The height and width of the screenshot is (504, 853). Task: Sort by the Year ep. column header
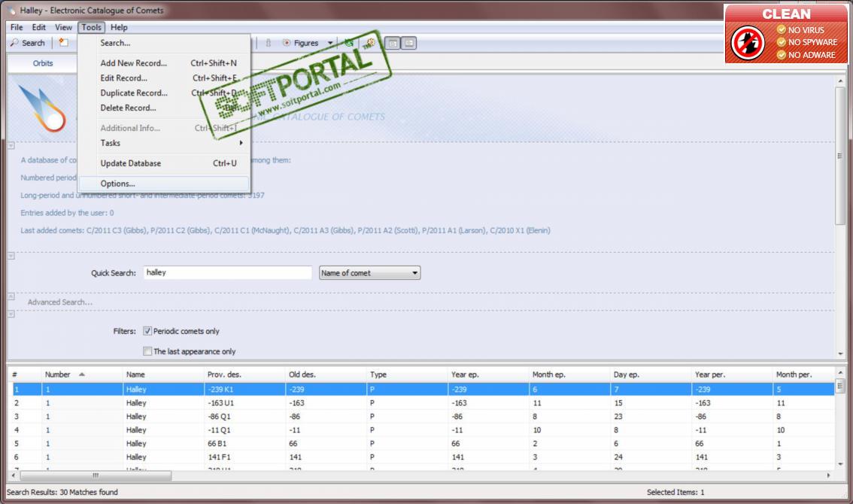488,375
